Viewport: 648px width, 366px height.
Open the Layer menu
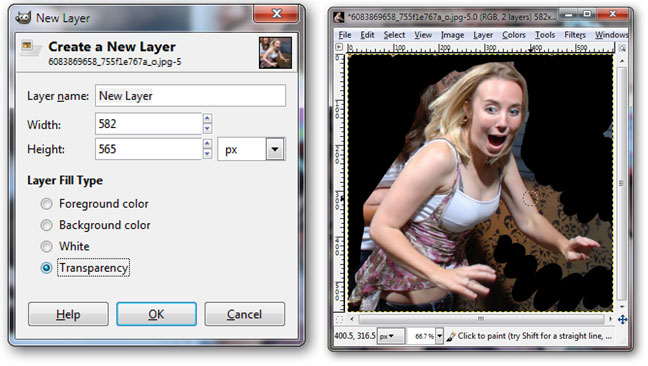click(x=483, y=35)
